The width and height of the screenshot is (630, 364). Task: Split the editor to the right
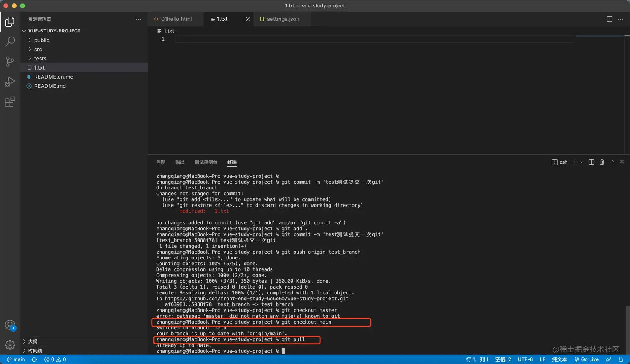click(x=610, y=19)
